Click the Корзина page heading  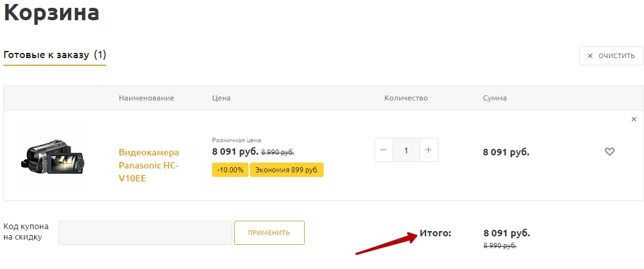(x=52, y=13)
